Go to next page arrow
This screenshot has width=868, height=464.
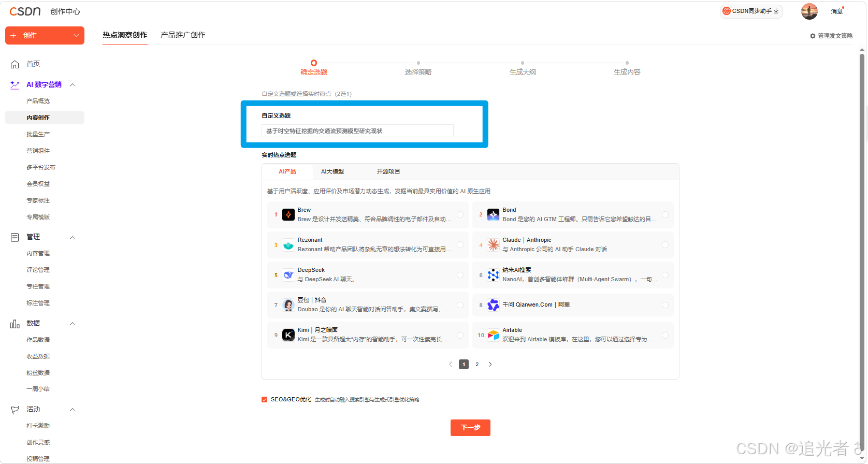tap(490, 365)
